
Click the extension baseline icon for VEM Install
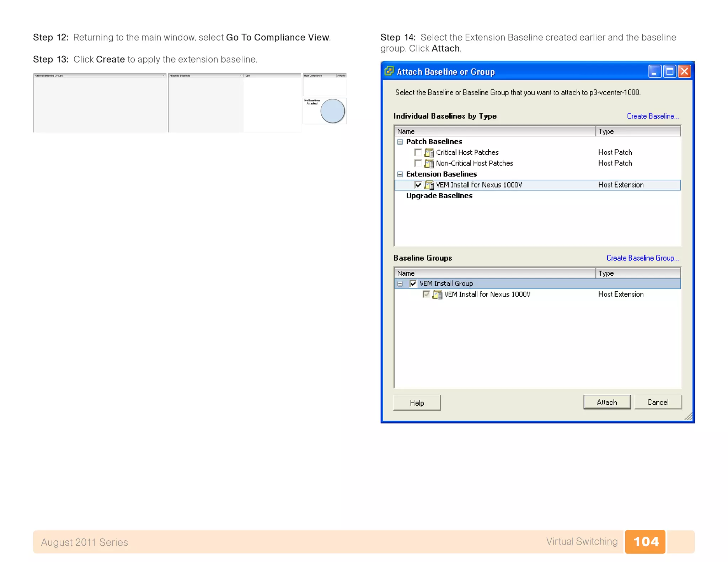coord(429,185)
